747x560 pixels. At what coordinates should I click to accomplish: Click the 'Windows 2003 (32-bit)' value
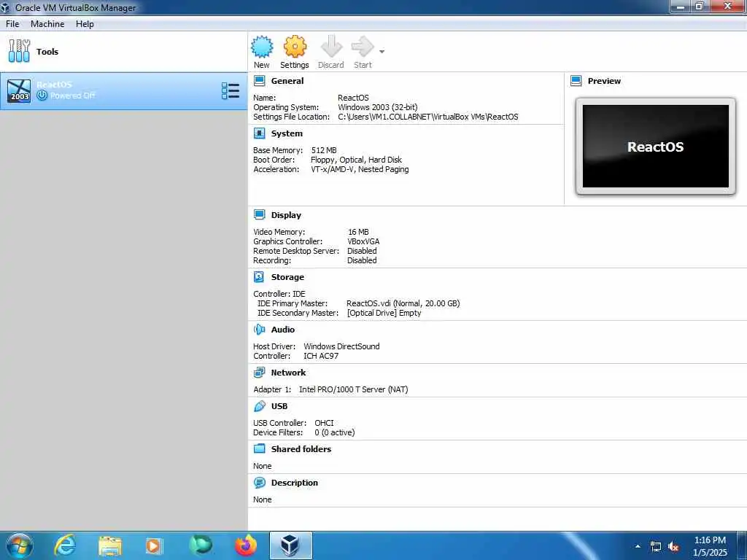(377, 107)
